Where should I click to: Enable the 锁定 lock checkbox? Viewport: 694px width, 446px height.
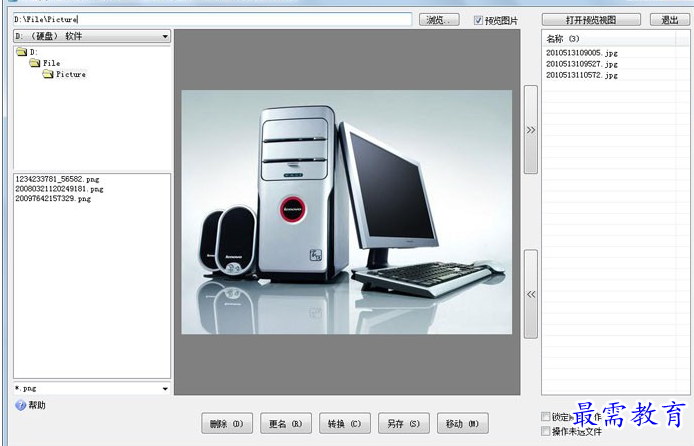pos(545,417)
